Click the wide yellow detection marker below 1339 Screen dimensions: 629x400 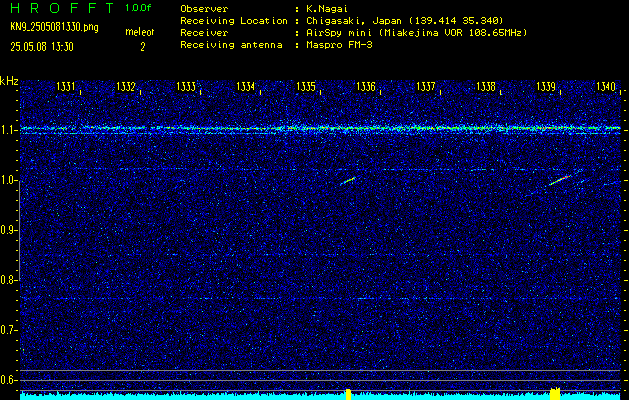point(555,394)
